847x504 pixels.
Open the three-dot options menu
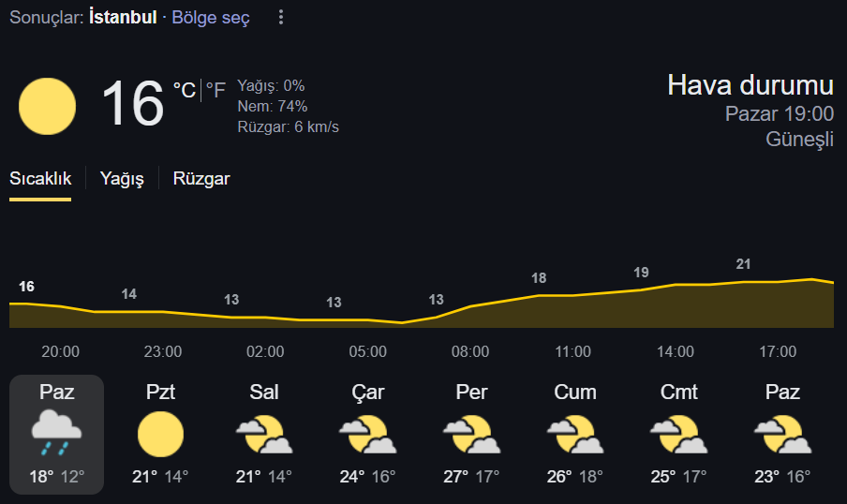tap(280, 17)
